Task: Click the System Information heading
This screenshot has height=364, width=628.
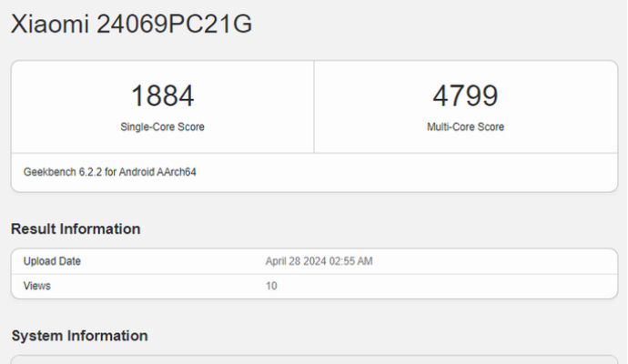Action: point(80,336)
